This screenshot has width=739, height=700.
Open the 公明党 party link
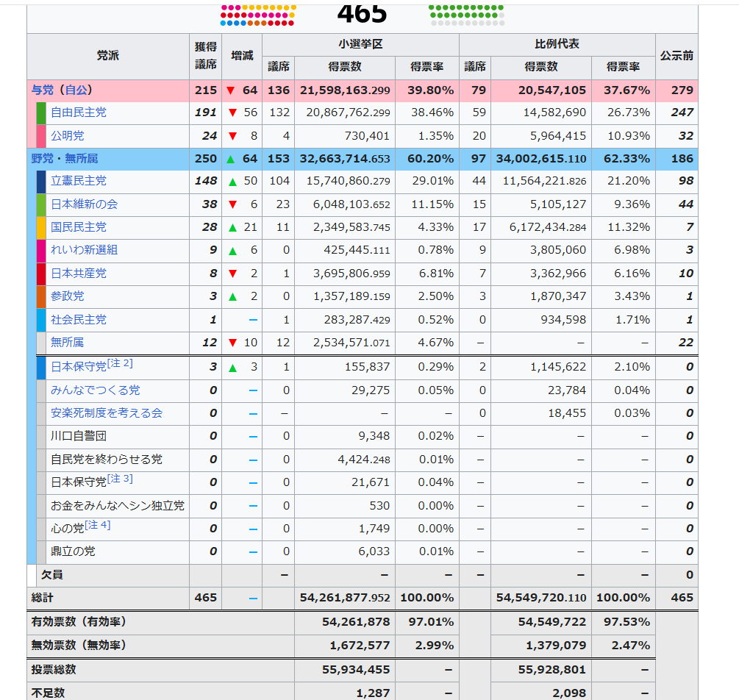tap(68, 136)
